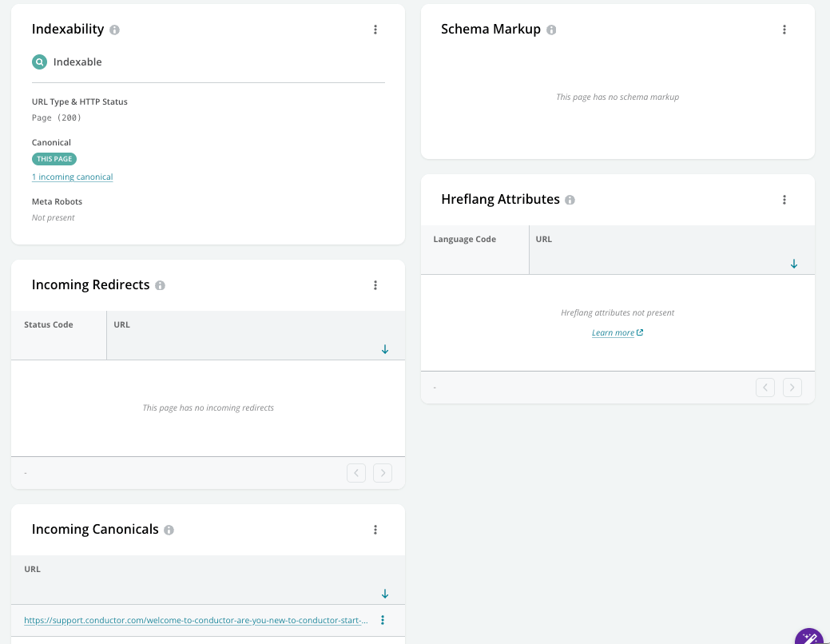Open the Schema Markup card options menu

pos(784,30)
